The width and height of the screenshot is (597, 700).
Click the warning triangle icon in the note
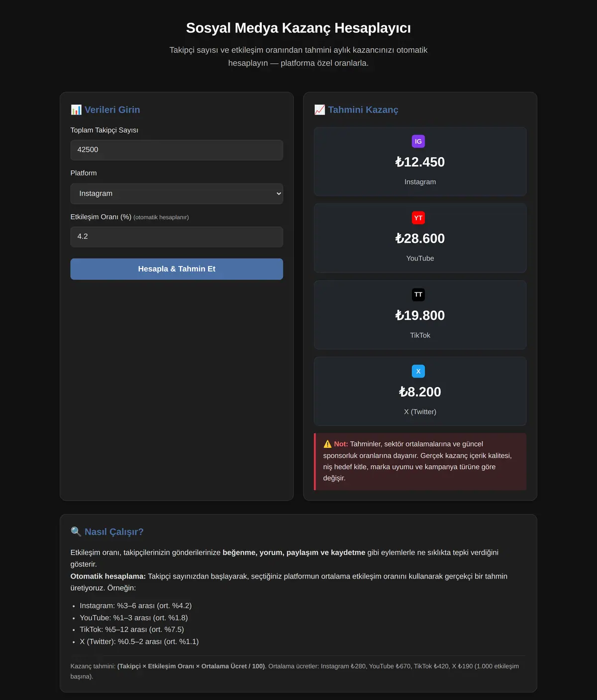[327, 444]
